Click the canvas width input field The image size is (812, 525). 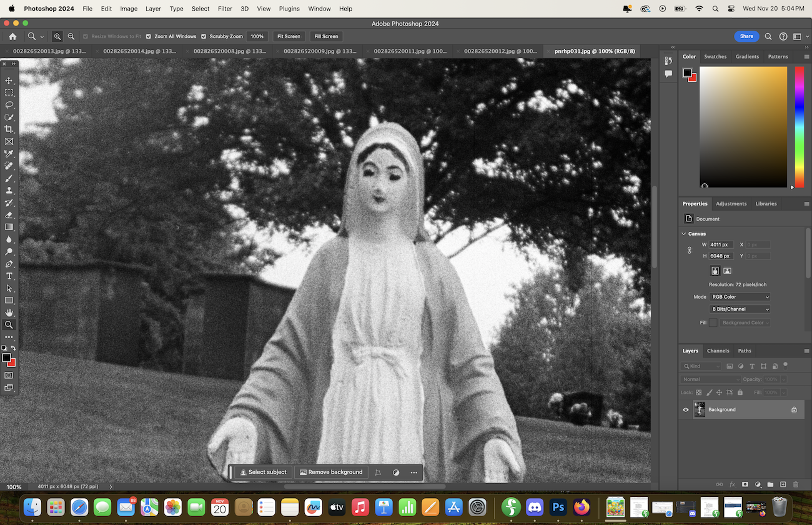tap(721, 244)
